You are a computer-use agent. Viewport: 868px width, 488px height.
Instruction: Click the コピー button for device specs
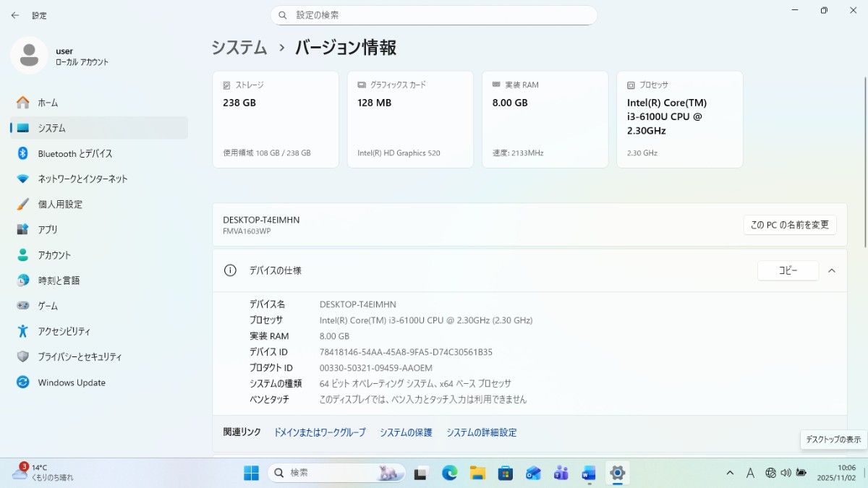(788, 270)
